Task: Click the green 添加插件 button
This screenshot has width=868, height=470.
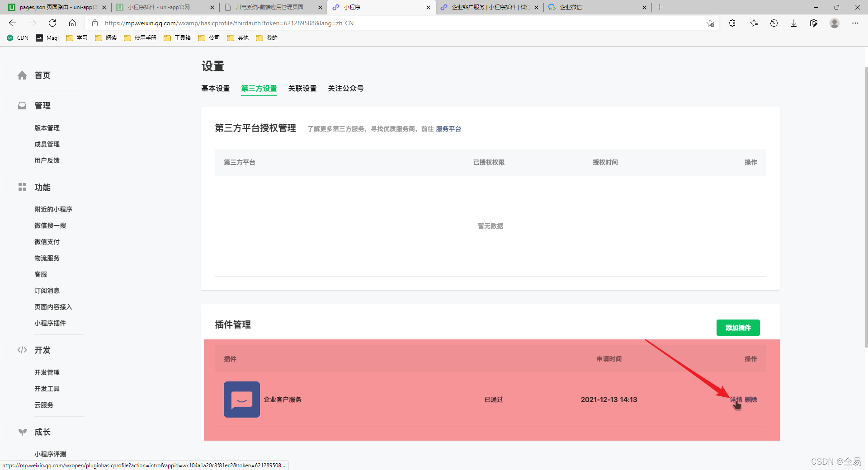Action: click(738, 328)
